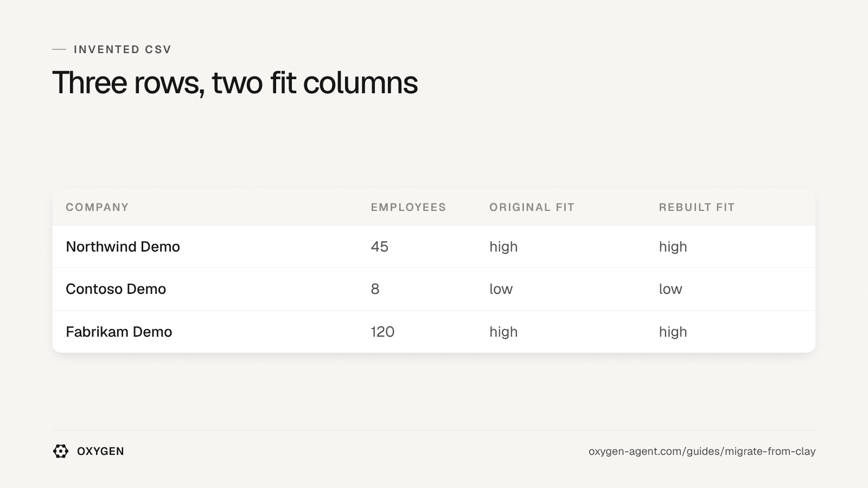Click Fabrikam's rebuilt fit value high
868x488 pixels.
(673, 332)
